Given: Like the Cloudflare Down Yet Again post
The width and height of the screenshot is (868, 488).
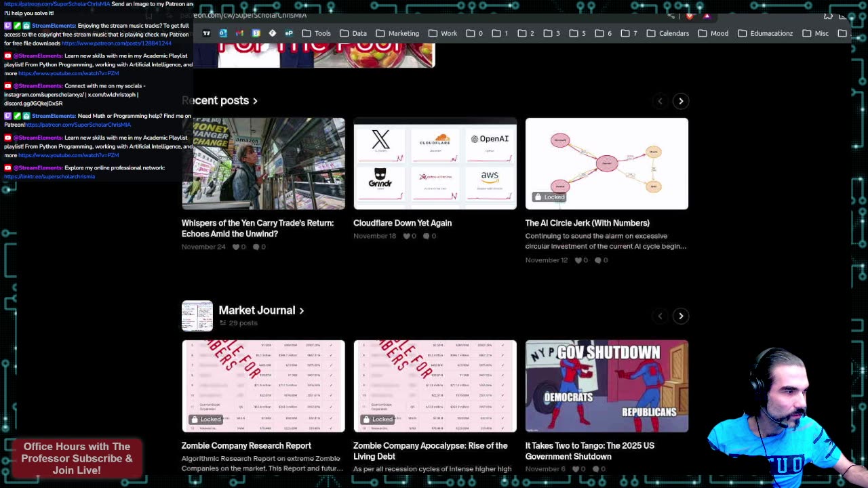Looking at the screenshot, I should pos(410,236).
